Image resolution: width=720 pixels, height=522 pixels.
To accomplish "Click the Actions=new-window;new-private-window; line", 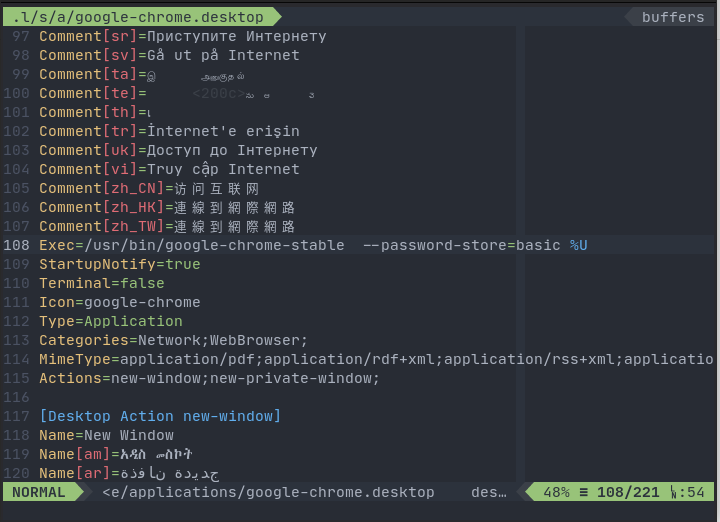I will pyautogui.click(x=209, y=378).
